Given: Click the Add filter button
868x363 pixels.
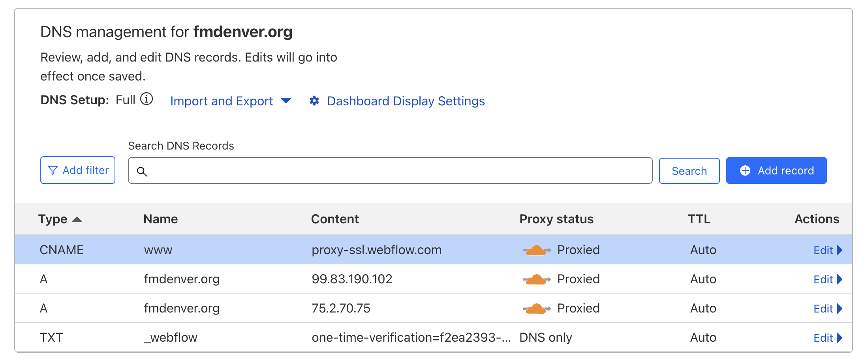Looking at the screenshot, I should pos(78,170).
